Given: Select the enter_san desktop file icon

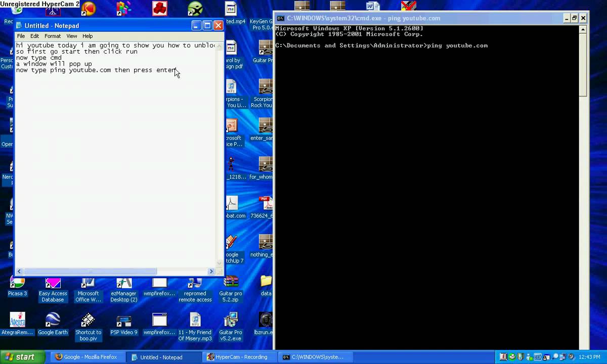Looking at the screenshot, I should pos(262,130).
